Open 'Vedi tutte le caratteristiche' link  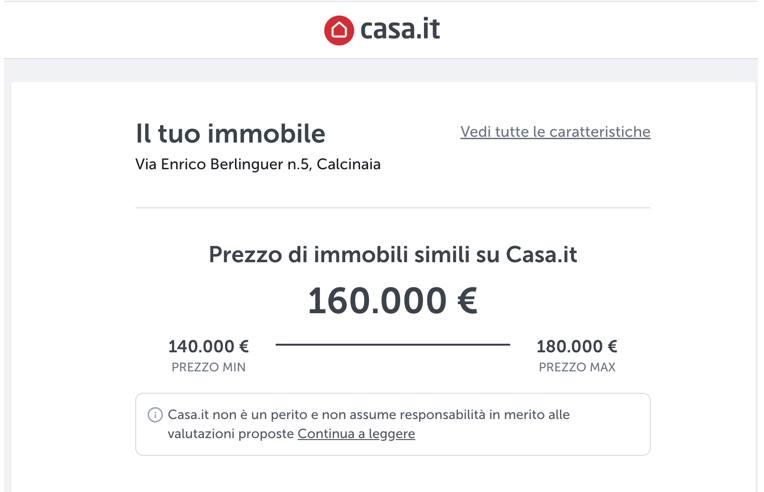pos(555,132)
